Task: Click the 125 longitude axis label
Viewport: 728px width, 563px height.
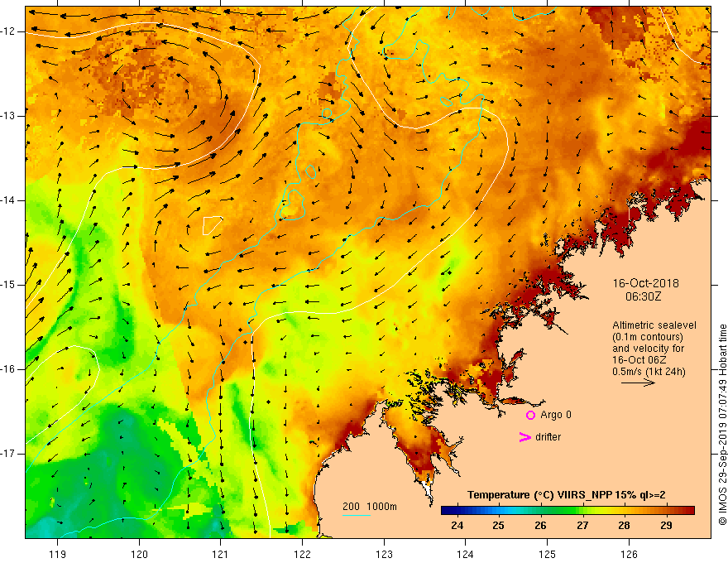Action: 548,554
